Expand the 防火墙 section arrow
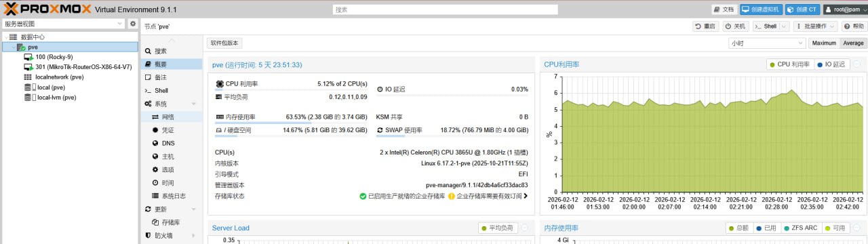 click(193, 236)
